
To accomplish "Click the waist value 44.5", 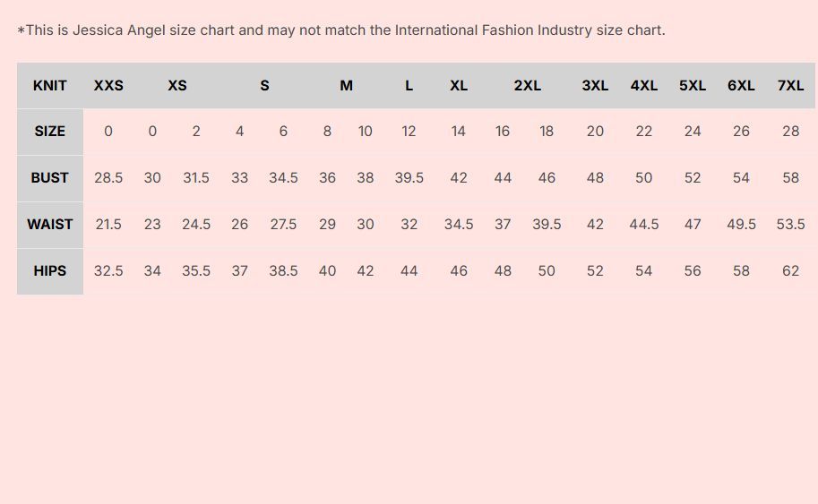I will click(x=644, y=224).
